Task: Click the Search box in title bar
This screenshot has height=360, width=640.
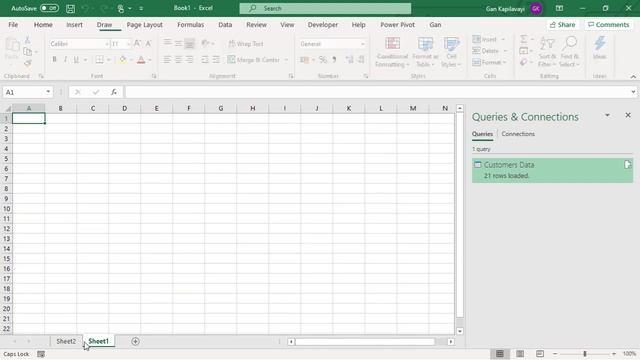Action: (x=325, y=8)
